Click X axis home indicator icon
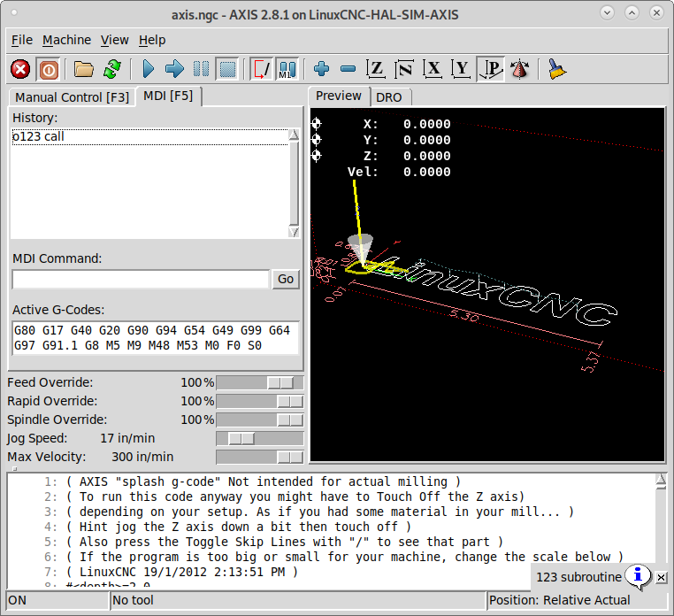 pos(317,124)
